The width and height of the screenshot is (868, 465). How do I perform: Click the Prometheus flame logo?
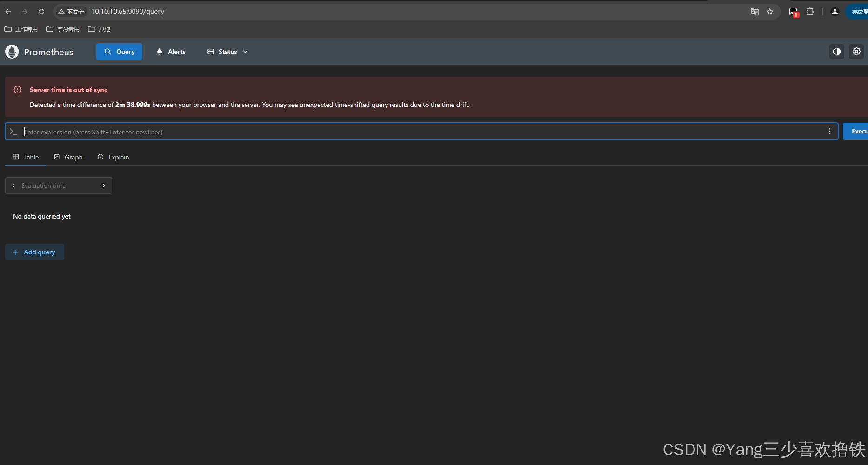(12, 52)
